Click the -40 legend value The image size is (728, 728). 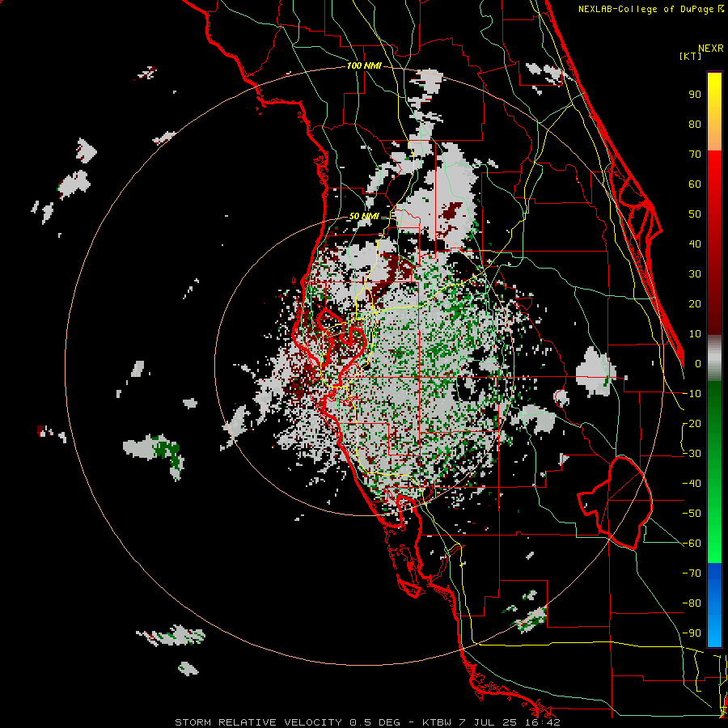692,484
